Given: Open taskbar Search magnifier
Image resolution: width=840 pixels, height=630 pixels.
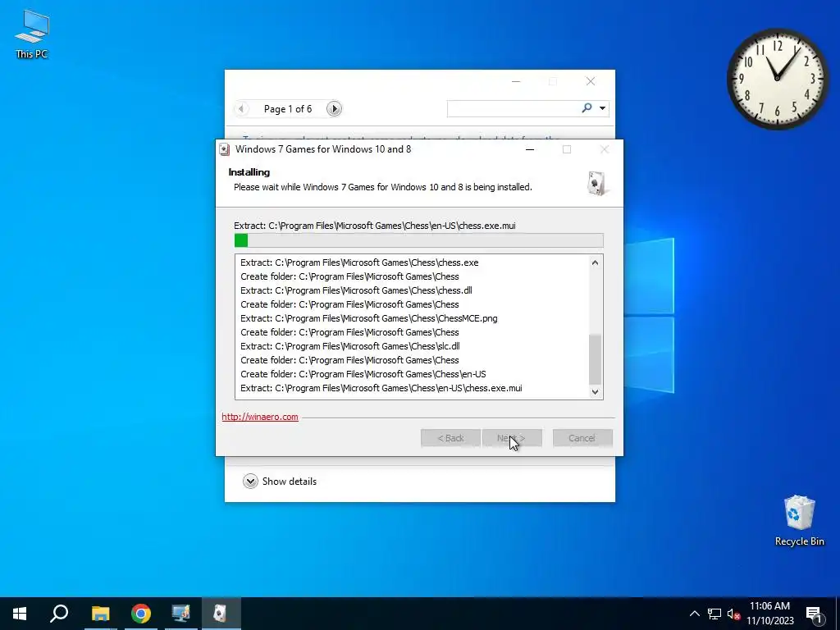Looking at the screenshot, I should click(59, 614).
